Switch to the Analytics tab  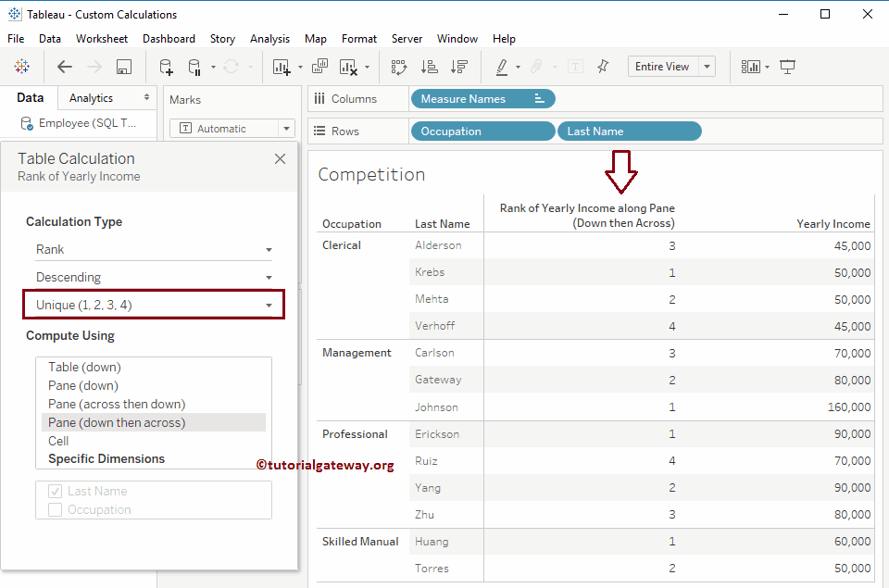click(92, 98)
